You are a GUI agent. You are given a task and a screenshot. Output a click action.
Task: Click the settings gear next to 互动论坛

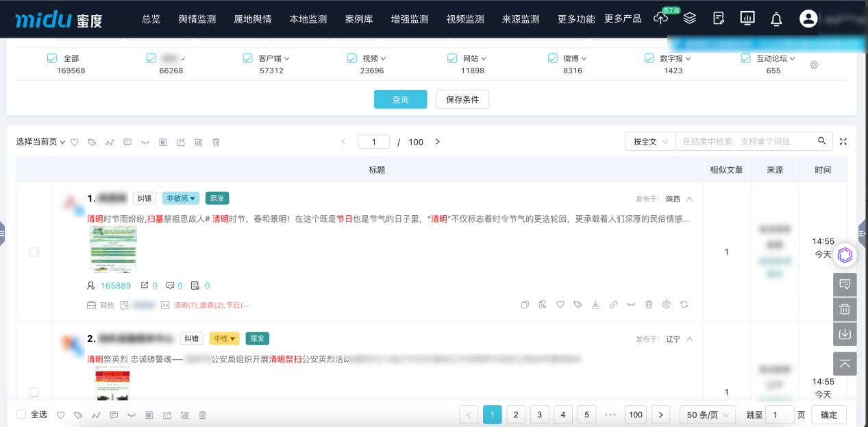tap(814, 64)
